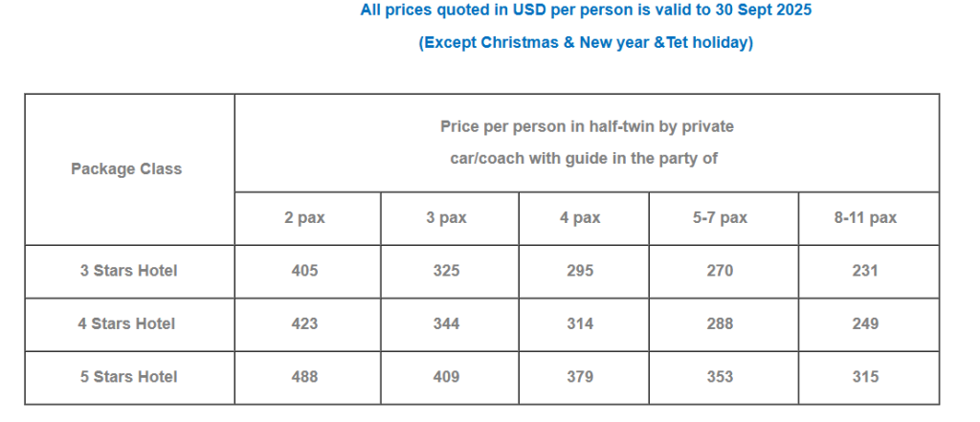The height and width of the screenshot is (422, 980).
Task: Click the '5 Stars Hotel' row label
Action: [128, 377]
